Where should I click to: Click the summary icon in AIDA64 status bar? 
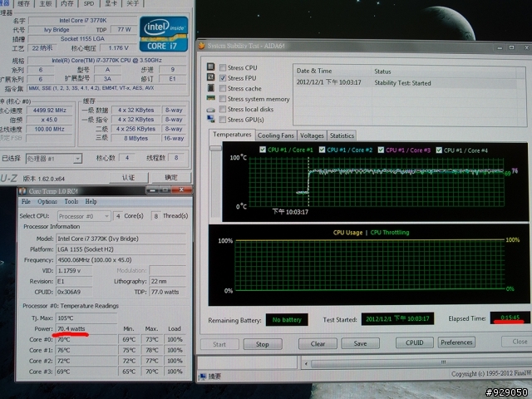click(203, 377)
